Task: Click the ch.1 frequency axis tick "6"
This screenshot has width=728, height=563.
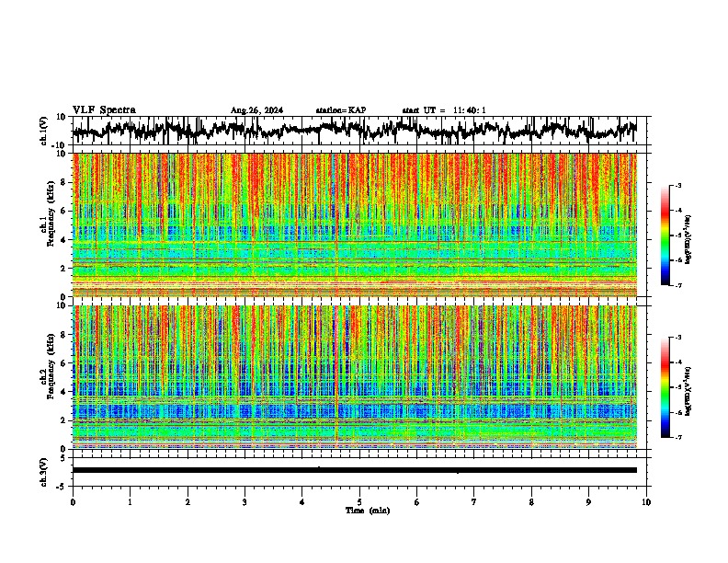Action: click(64, 212)
